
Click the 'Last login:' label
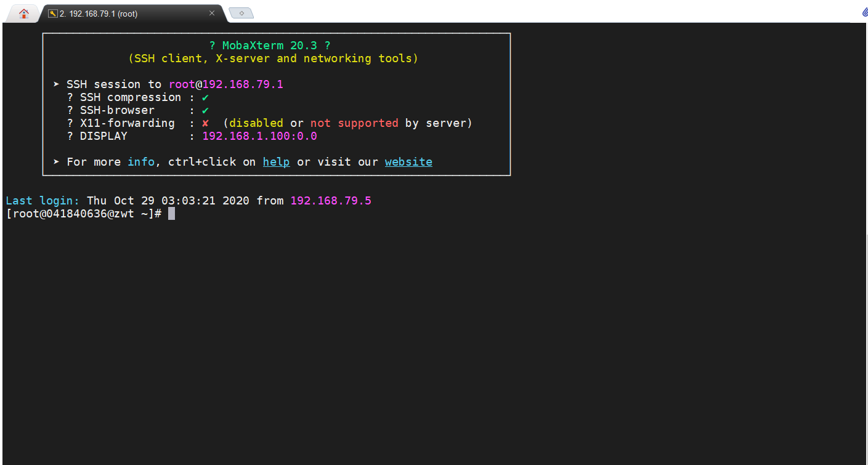(43, 201)
